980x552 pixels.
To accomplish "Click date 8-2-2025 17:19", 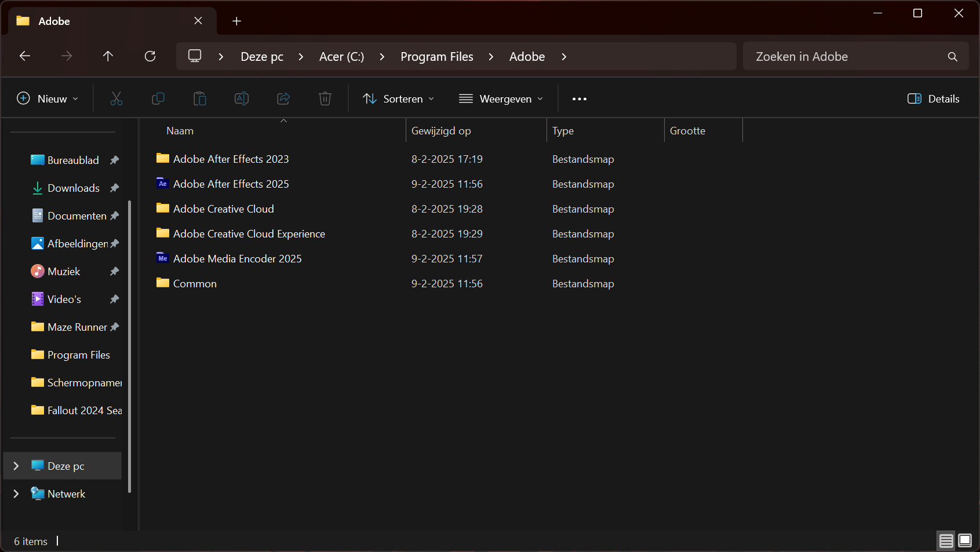I will (447, 159).
